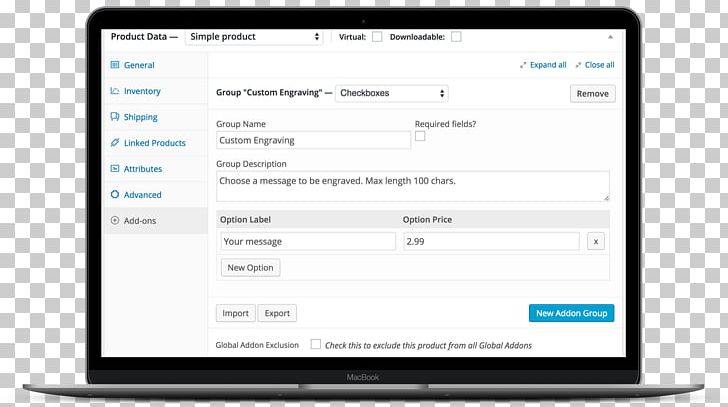
Task: Click the General tab icon
Action: 115,65
